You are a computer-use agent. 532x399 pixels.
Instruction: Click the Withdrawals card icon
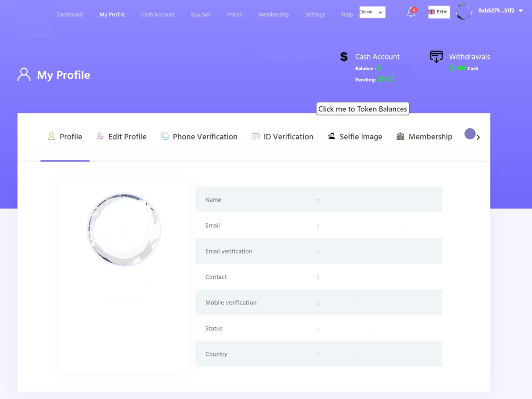pyautogui.click(x=436, y=57)
